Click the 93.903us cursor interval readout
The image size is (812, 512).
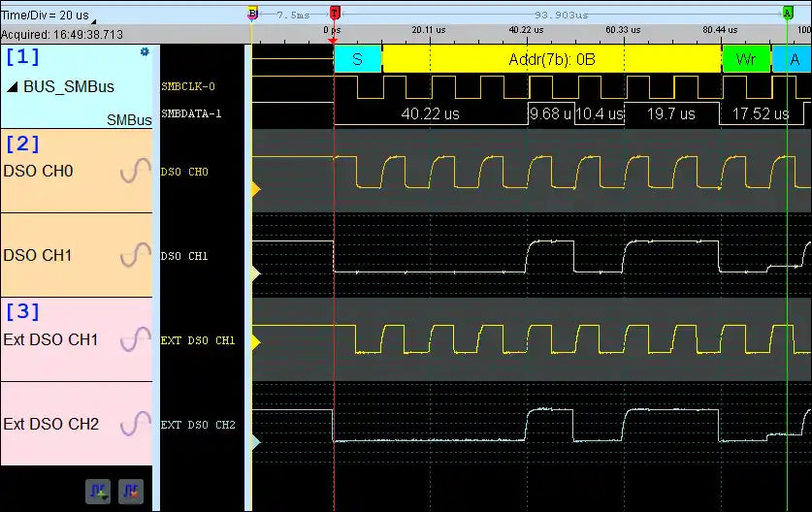[x=562, y=15]
